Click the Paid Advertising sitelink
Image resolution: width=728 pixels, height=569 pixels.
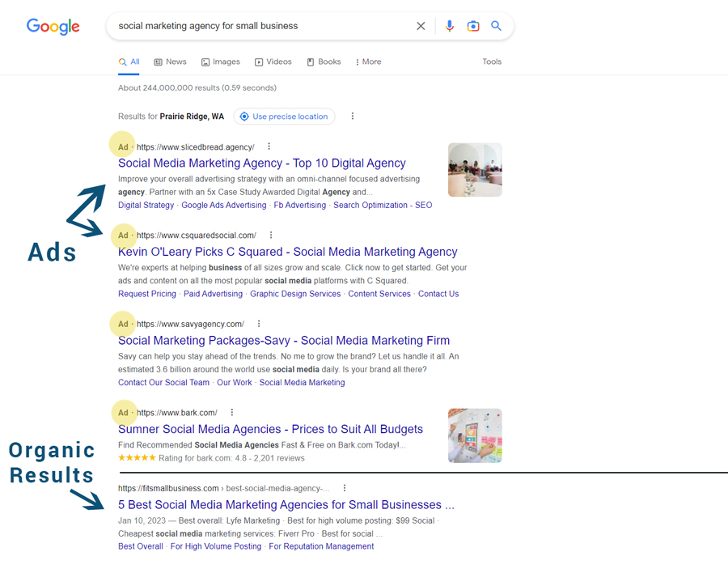pos(213,294)
